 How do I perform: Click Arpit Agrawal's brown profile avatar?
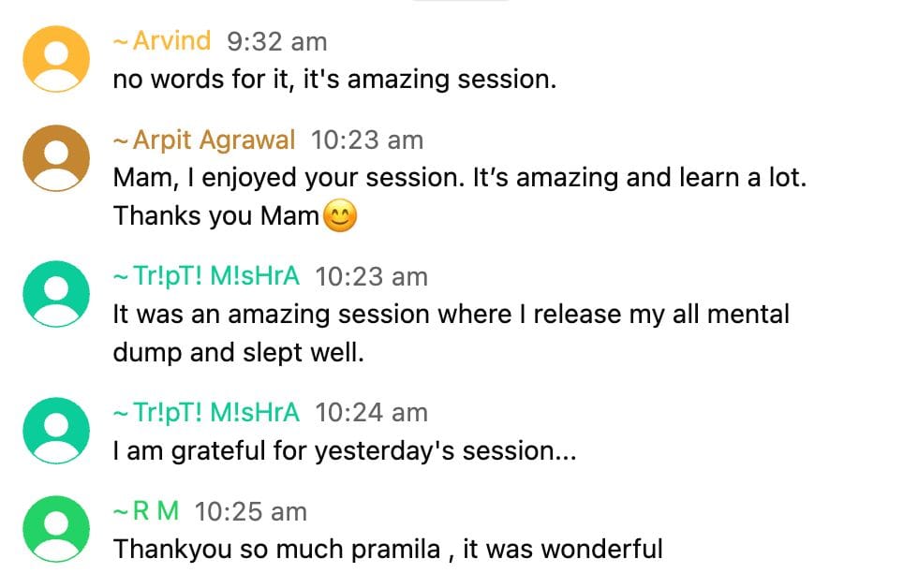pos(56,158)
